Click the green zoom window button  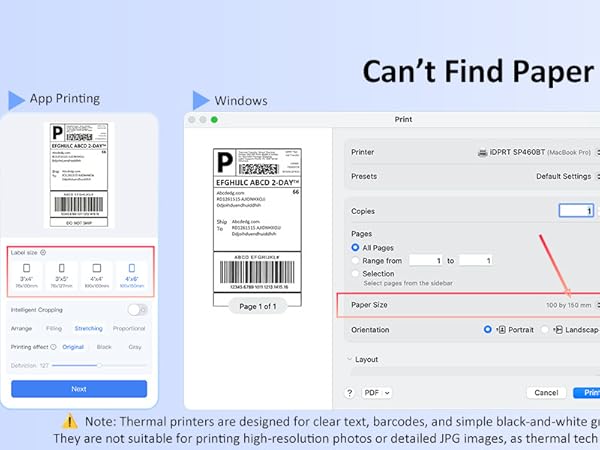pyautogui.click(x=214, y=120)
